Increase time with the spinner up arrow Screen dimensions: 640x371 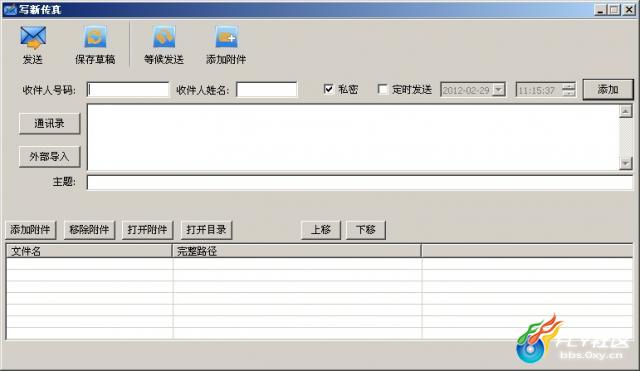coord(568,87)
